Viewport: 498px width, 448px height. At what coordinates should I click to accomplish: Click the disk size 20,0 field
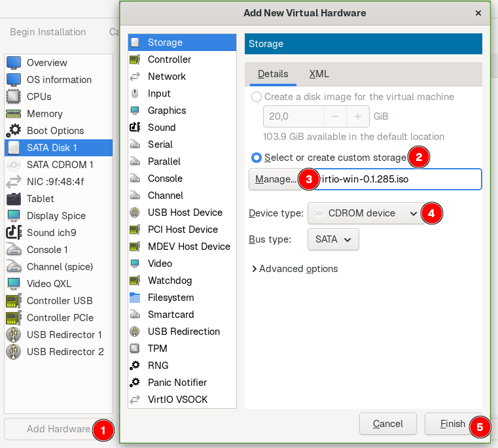coord(293,116)
